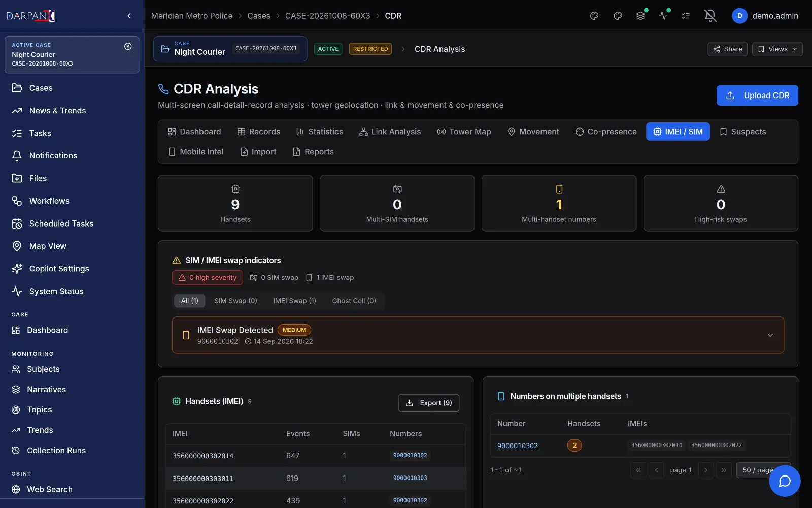Click the Upload CDR button

tap(757, 96)
